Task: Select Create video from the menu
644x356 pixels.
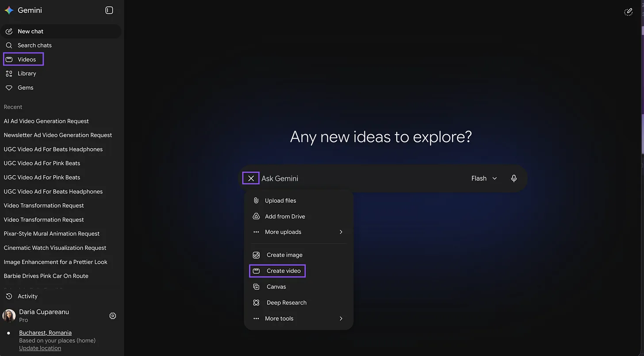Action: (277, 271)
